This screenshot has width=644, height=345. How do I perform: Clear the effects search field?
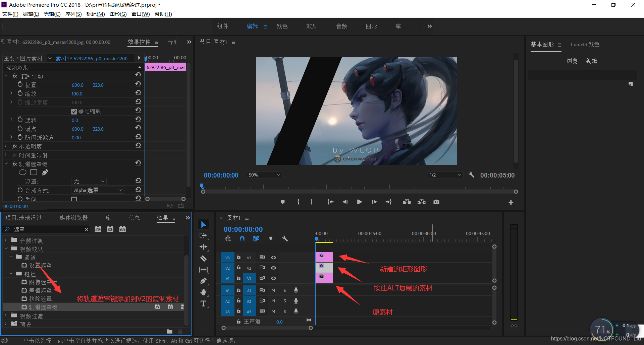87,229
